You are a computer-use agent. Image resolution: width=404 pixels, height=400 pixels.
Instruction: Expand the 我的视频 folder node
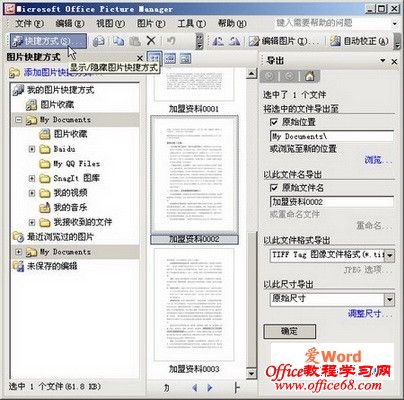[32, 193]
